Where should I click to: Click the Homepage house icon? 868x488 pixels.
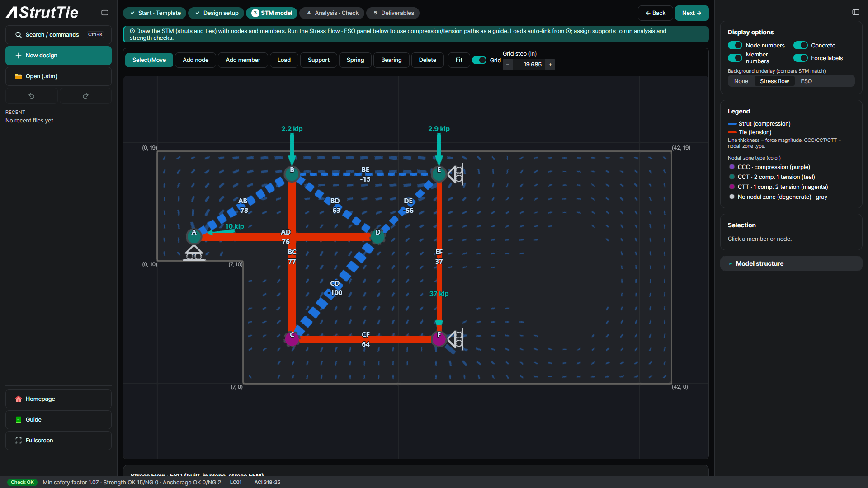pos(19,399)
